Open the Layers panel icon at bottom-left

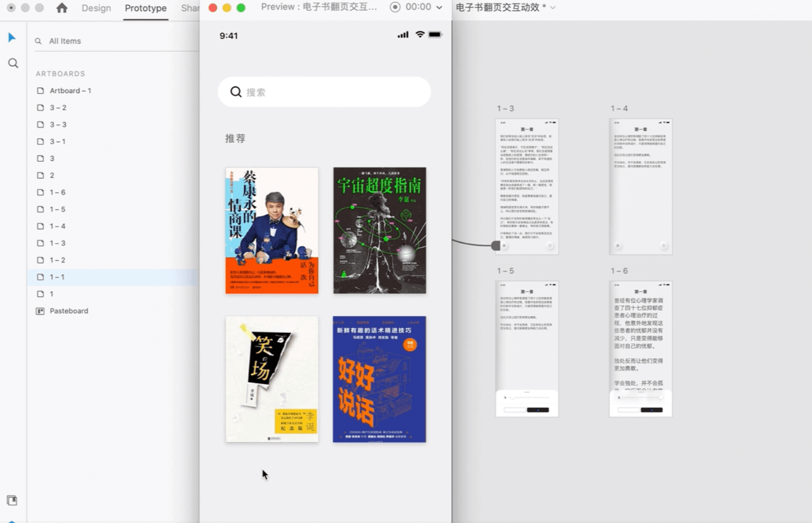[12, 500]
